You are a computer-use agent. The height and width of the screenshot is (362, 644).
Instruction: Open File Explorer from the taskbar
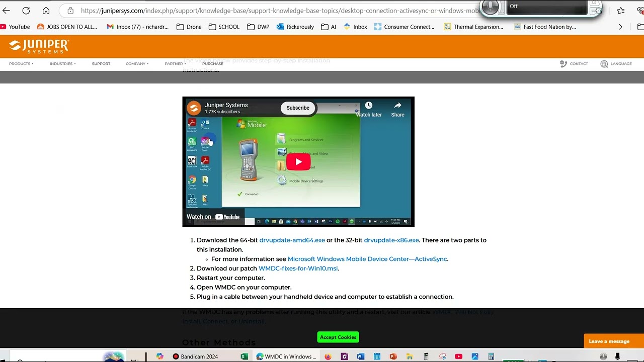click(410, 356)
